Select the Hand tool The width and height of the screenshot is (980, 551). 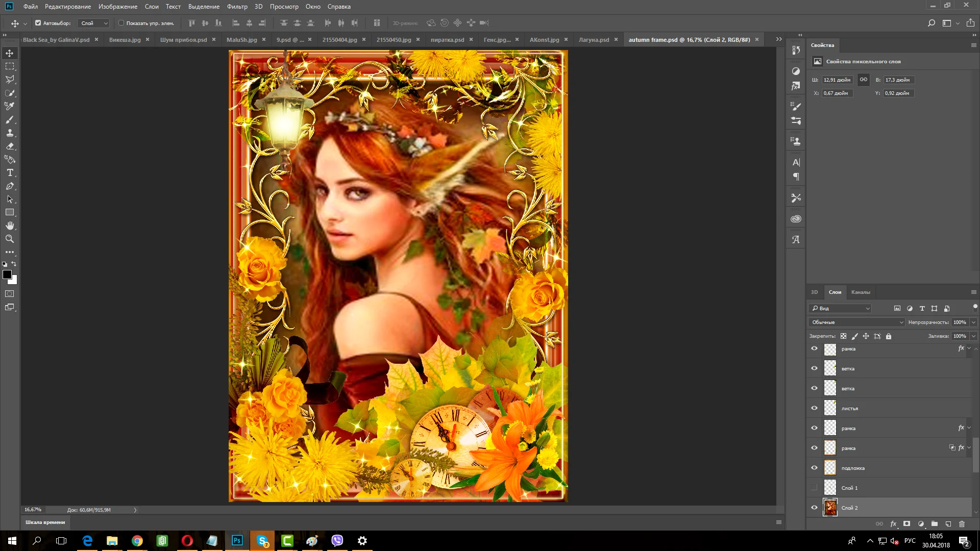coord(10,226)
